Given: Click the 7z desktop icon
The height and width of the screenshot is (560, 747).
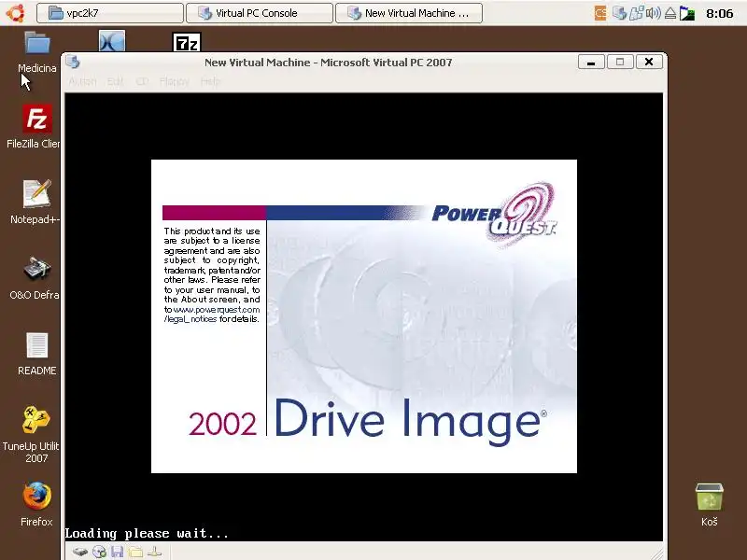Looking at the screenshot, I should 186,42.
